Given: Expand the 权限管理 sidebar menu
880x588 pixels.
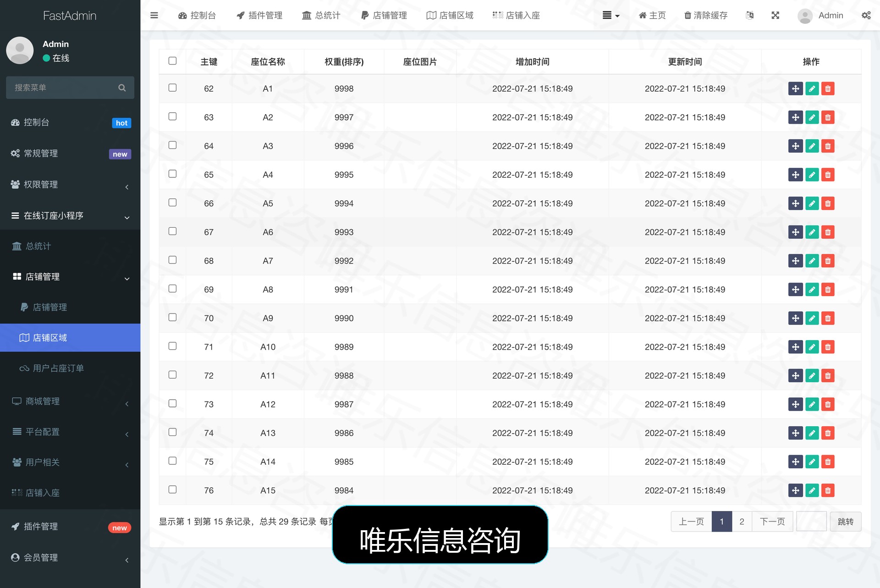Looking at the screenshot, I should (x=70, y=185).
